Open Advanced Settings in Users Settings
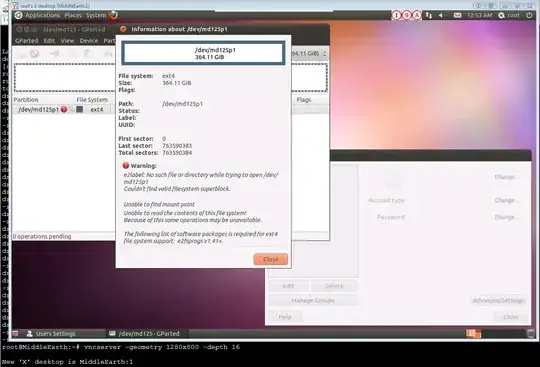Viewport: 540px width, 367px height. [498, 301]
